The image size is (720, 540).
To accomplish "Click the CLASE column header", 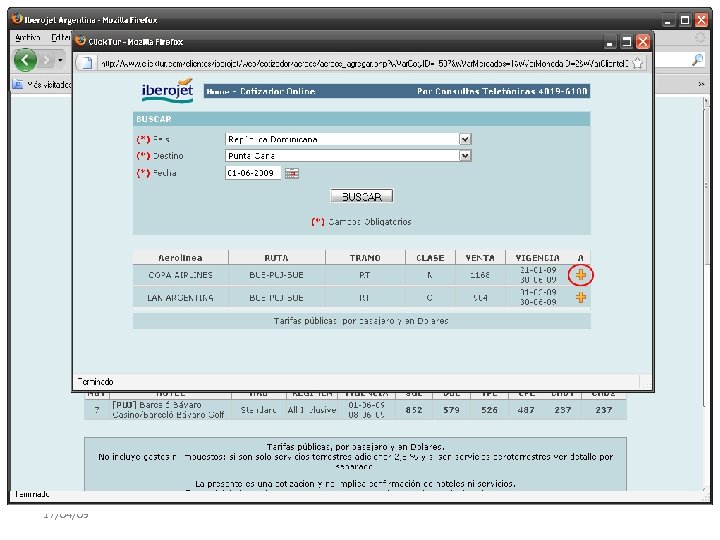I will (430, 258).
